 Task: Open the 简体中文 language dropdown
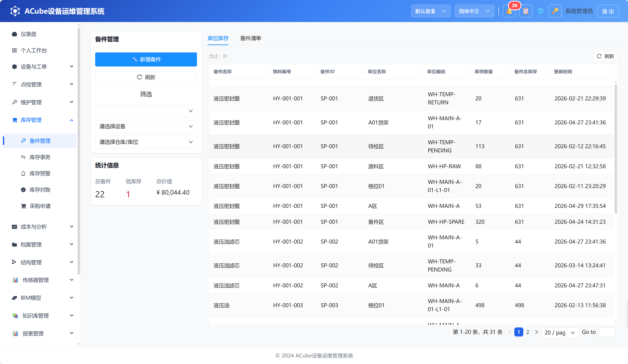tap(474, 11)
